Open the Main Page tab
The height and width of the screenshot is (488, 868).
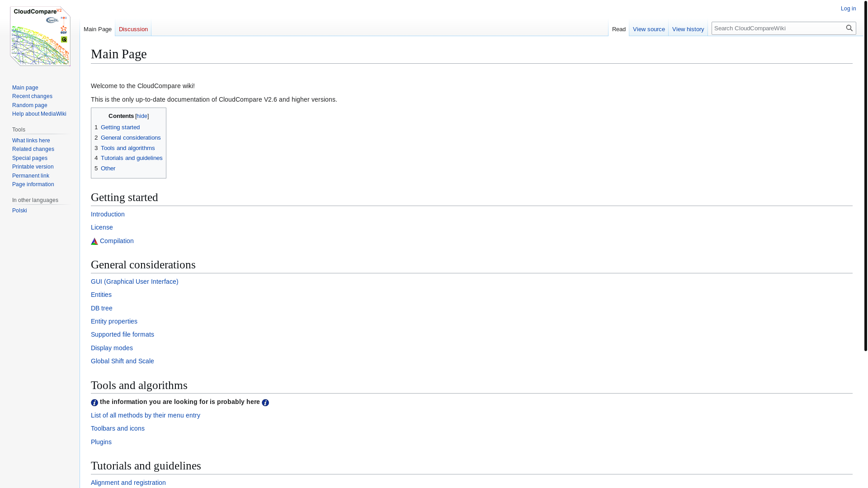tap(98, 29)
